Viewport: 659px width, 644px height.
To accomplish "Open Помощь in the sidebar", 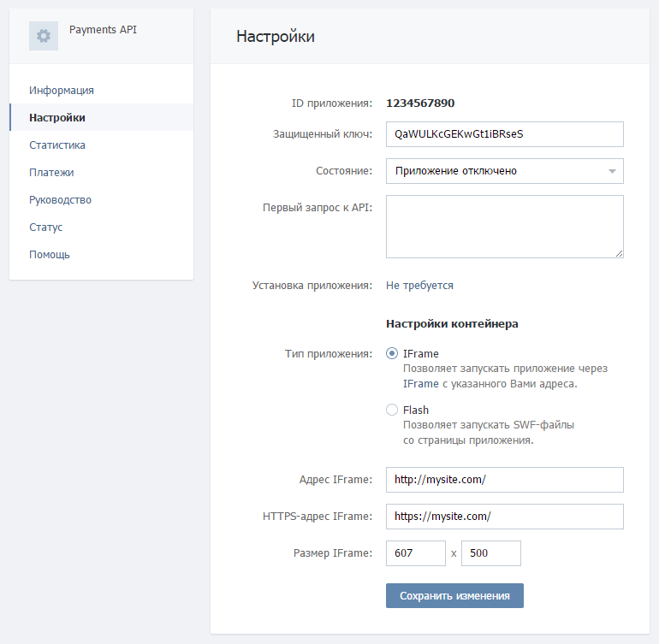I will click(50, 254).
